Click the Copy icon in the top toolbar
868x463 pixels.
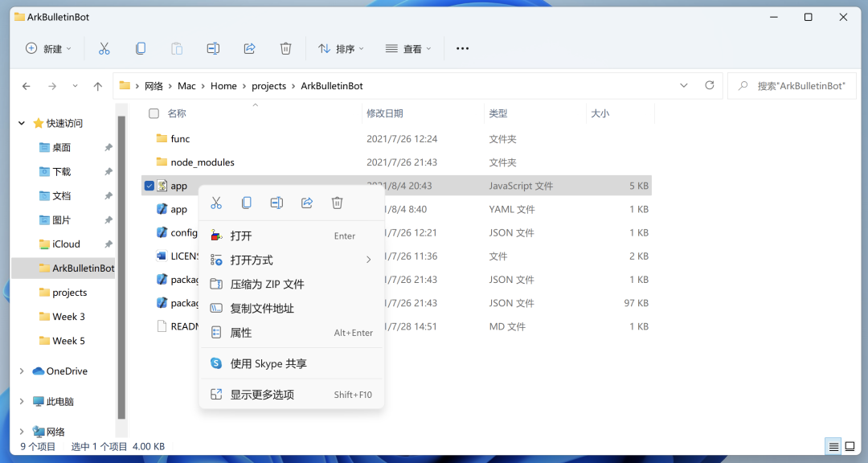pyautogui.click(x=141, y=49)
